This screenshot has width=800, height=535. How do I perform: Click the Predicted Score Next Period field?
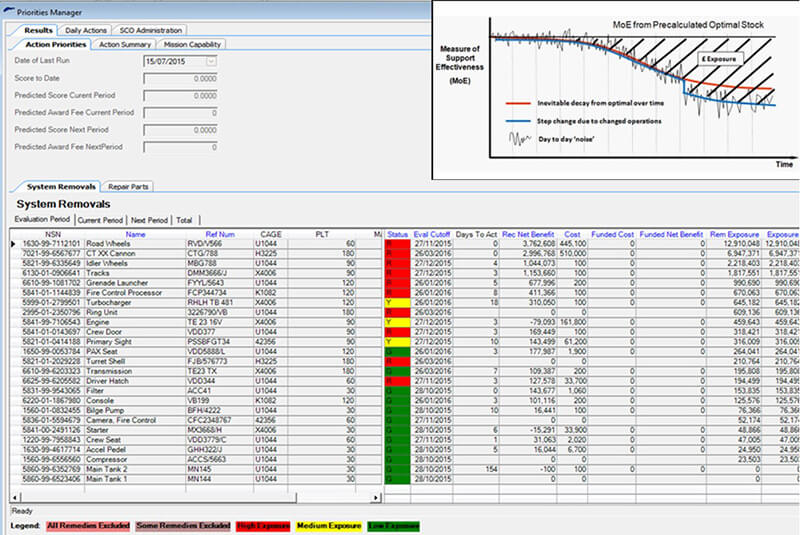(181, 130)
